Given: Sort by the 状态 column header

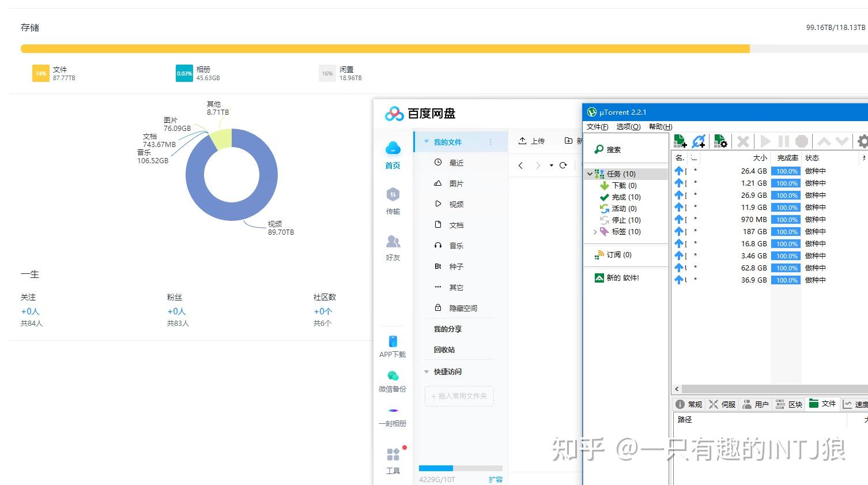Looking at the screenshot, I should [812, 157].
